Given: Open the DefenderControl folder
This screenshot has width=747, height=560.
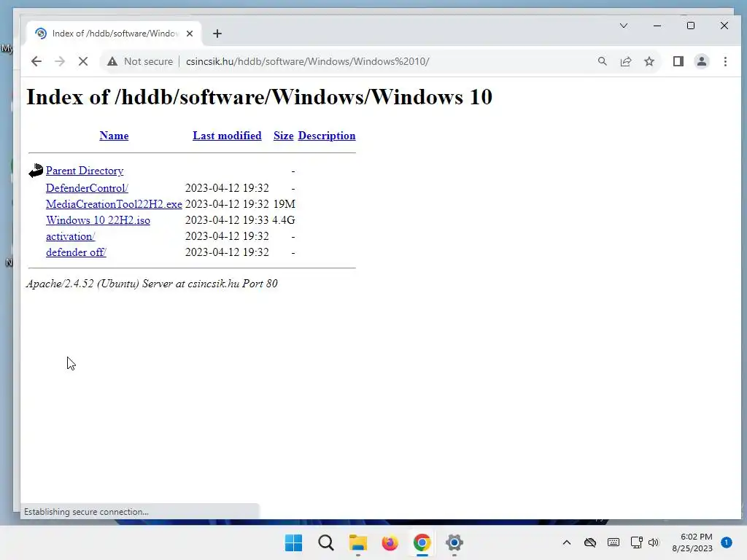Looking at the screenshot, I should pyautogui.click(x=87, y=188).
